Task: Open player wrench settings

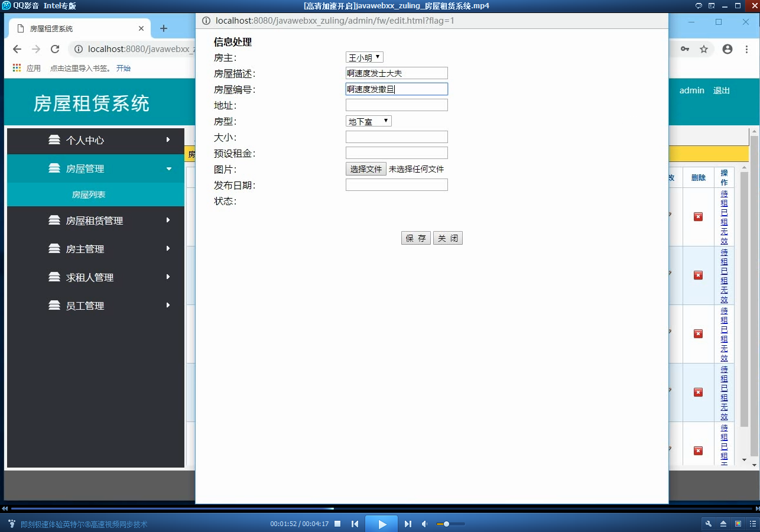Action: pyautogui.click(x=709, y=524)
